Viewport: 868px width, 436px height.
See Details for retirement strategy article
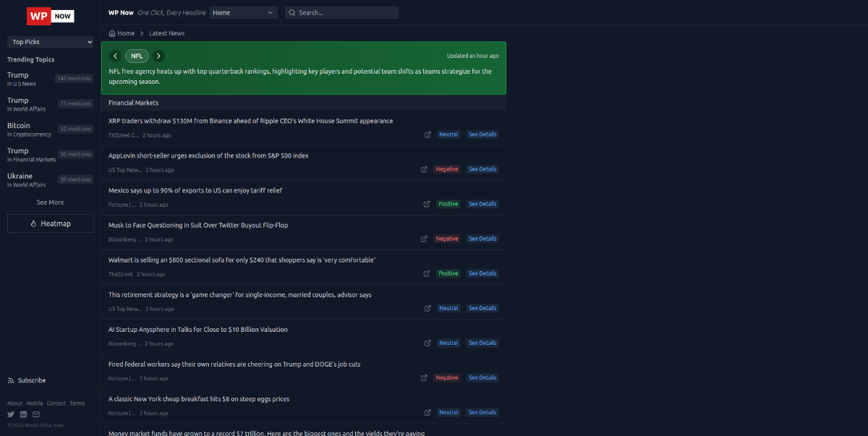click(x=482, y=308)
